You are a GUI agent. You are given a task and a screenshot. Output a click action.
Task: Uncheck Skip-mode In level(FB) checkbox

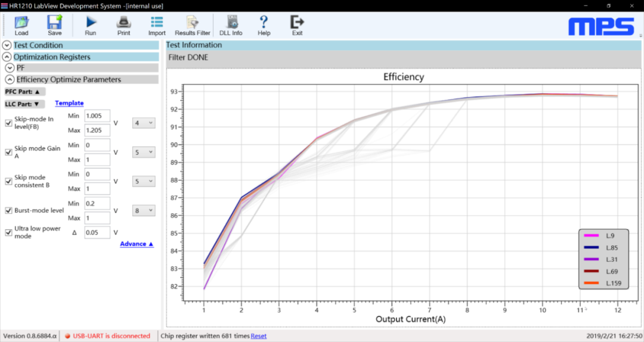8,123
